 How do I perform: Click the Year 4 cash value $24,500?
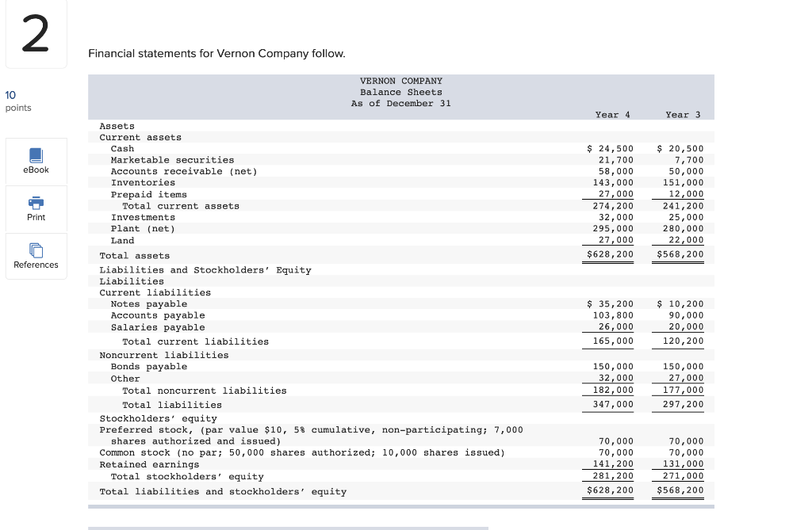tap(610, 149)
